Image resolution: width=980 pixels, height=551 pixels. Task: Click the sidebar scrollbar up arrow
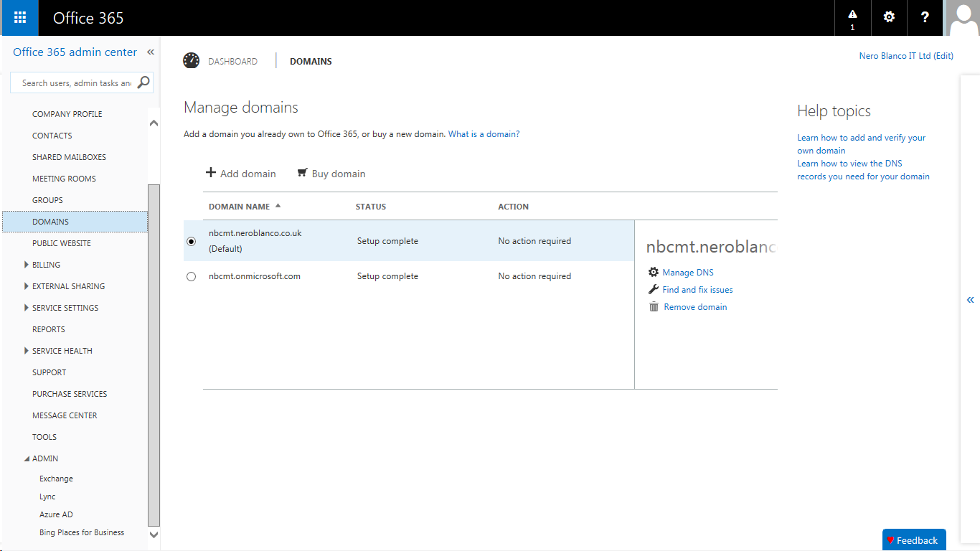click(x=154, y=123)
